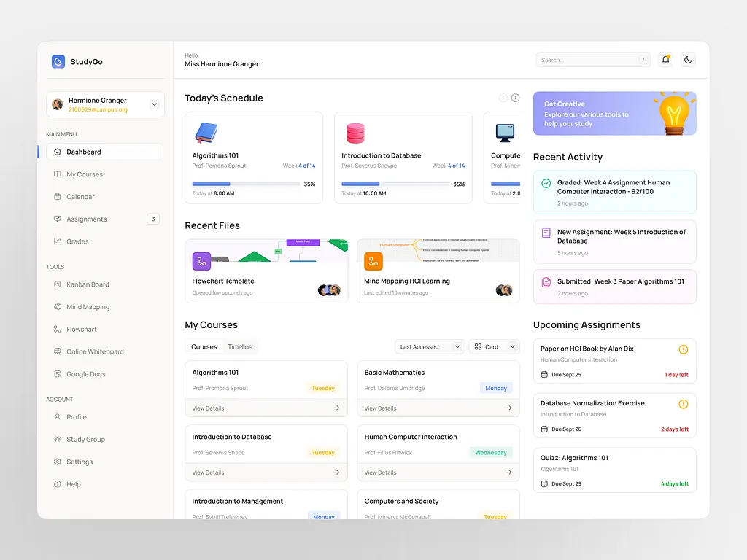747x560 pixels.
Task: Show previous schedule with left arrow
Action: [503, 98]
